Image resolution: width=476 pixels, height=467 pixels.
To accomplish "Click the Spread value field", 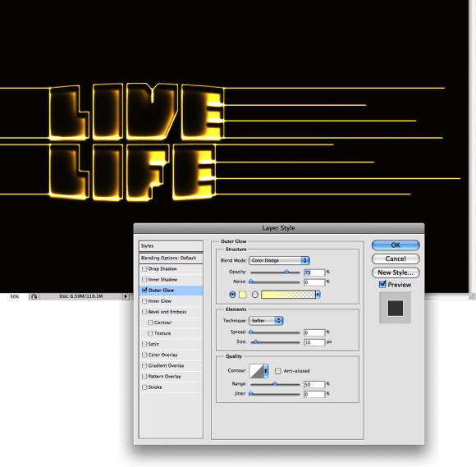I will click(314, 332).
